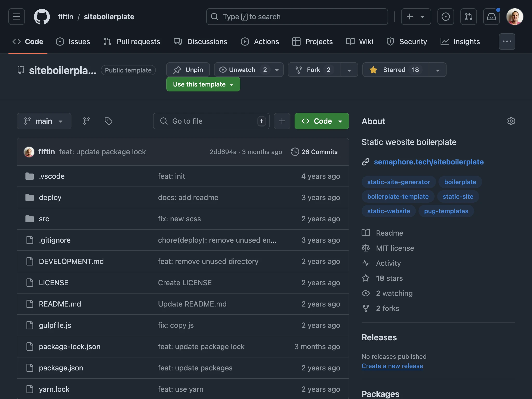The height and width of the screenshot is (399, 532).
Task: Open the .vscode folder
Action: click(52, 176)
